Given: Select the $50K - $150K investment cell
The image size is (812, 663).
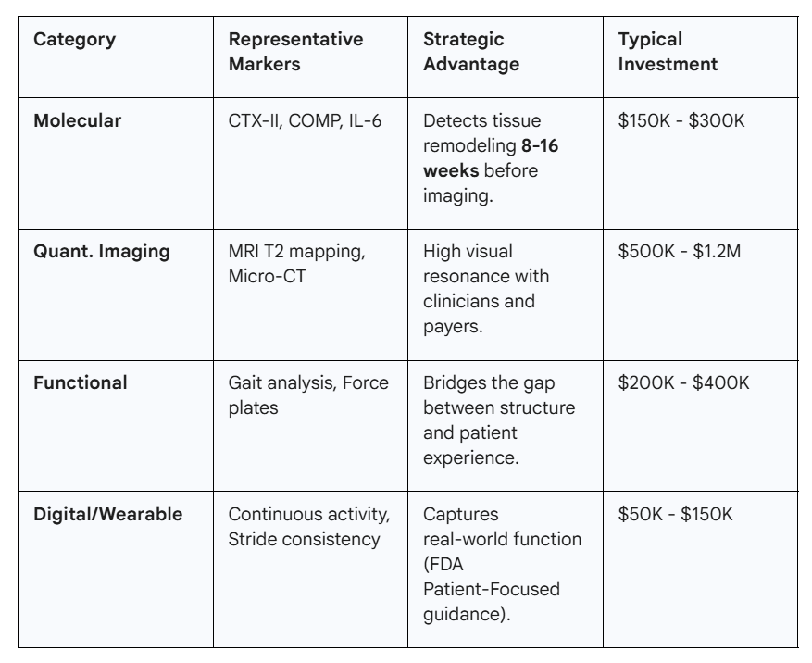Looking at the screenshot, I should click(675, 514).
